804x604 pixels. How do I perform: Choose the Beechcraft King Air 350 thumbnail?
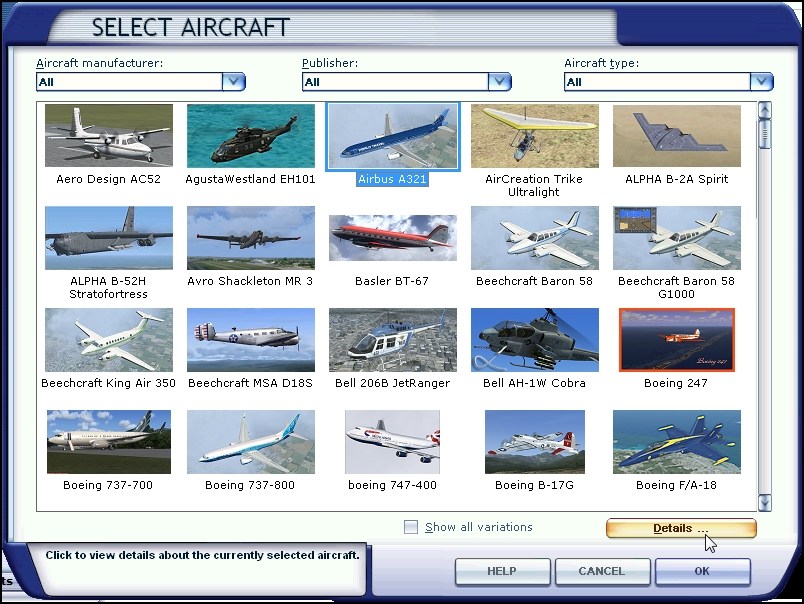tap(108, 339)
